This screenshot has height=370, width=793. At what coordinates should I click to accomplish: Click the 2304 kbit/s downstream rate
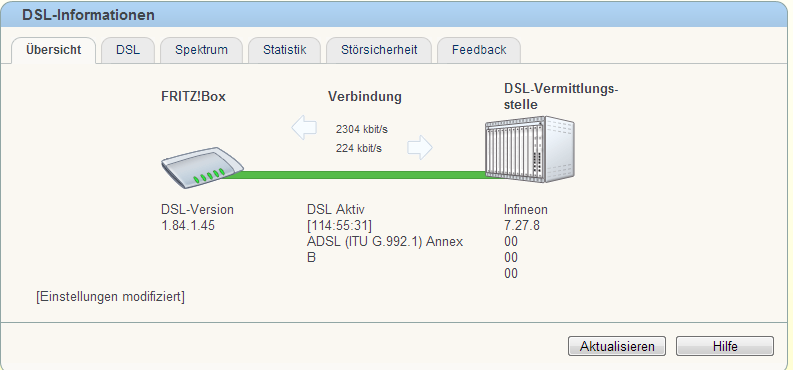[362, 129]
